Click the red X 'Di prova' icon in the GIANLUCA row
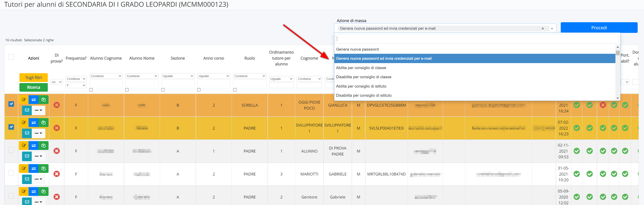Screen dimensions: 644x205 57,105
